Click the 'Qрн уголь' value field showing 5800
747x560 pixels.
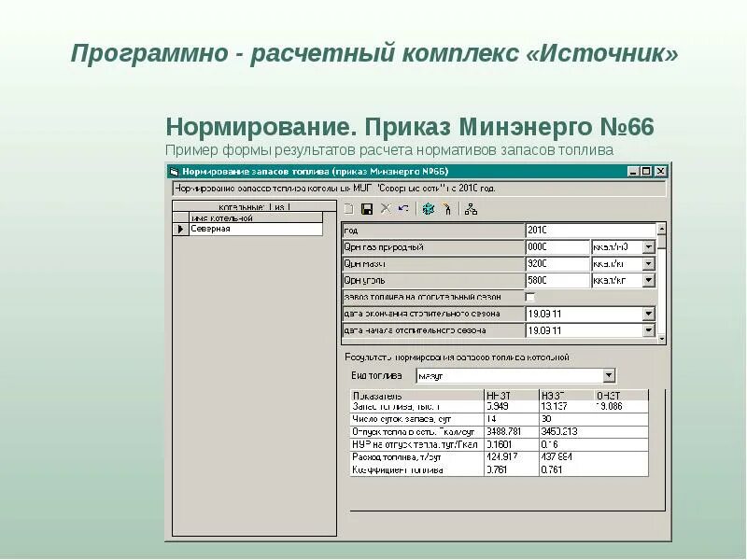[x=550, y=279]
